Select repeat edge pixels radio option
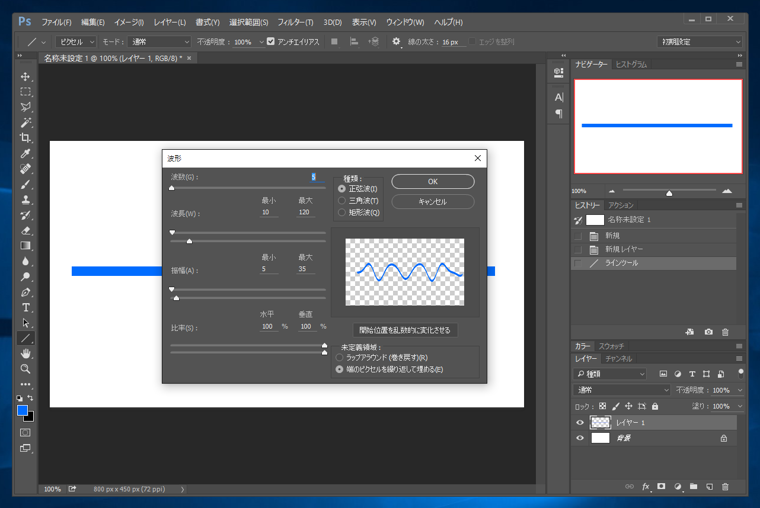The width and height of the screenshot is (760, 508). 339,369
